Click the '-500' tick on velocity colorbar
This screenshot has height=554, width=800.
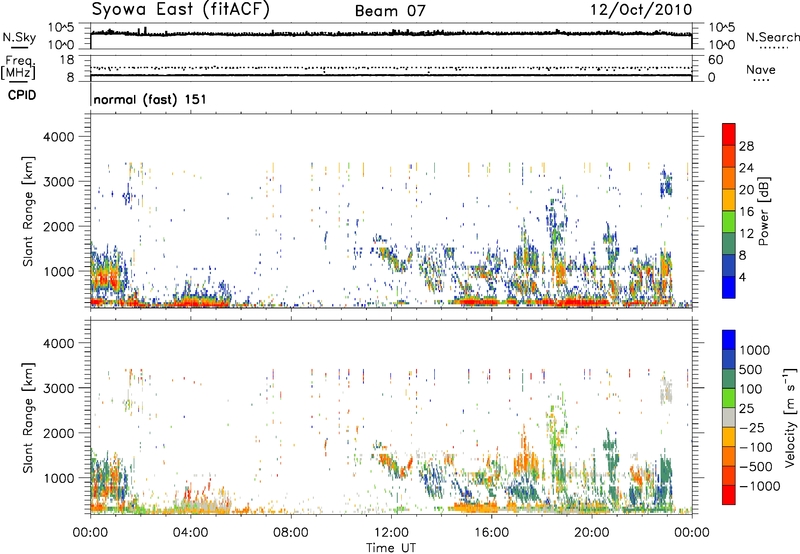click(756, 466)
